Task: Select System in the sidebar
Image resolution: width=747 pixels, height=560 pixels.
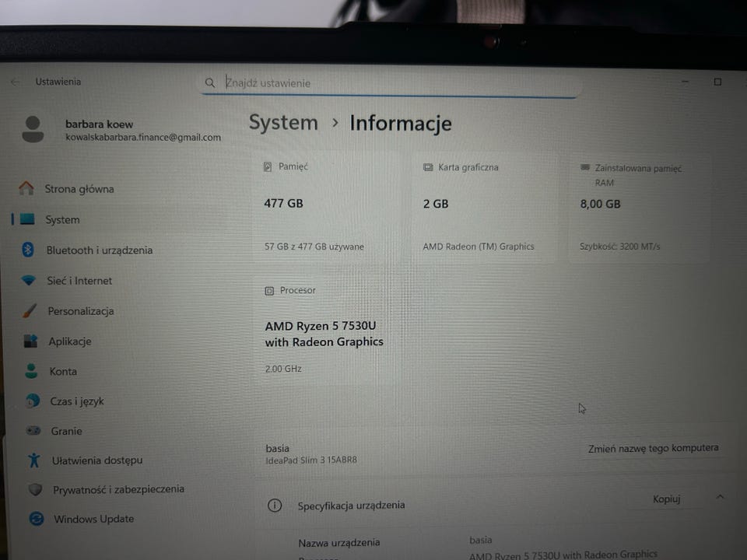Action: pyautogui.click(x=62, y=219)
